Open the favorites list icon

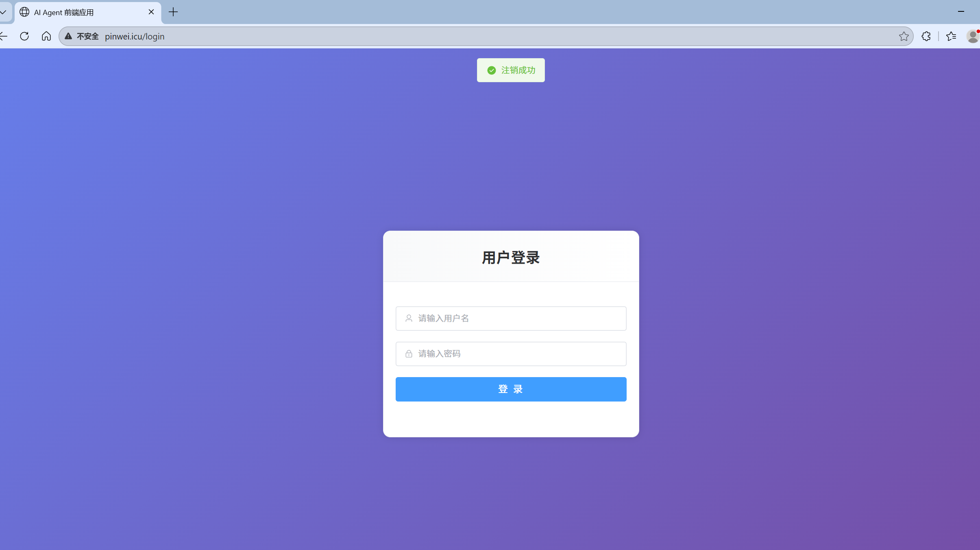pos(951,36)
